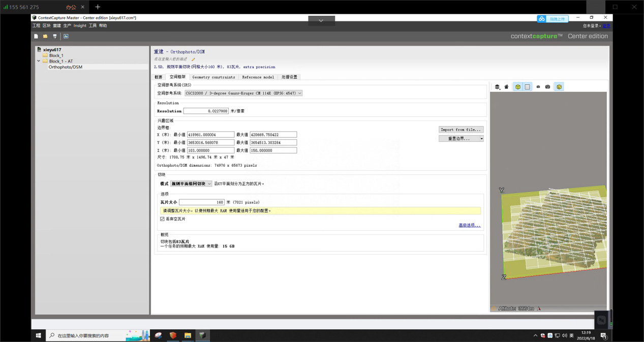Click the Import from file button
Image resolution: width=644 pixels, height=342 pixels.
(461, 130)
